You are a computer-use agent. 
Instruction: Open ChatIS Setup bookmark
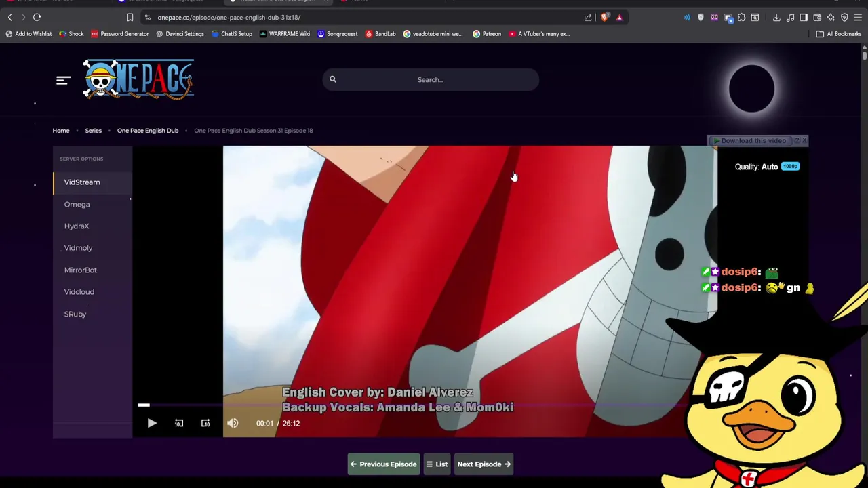[232, 33]
